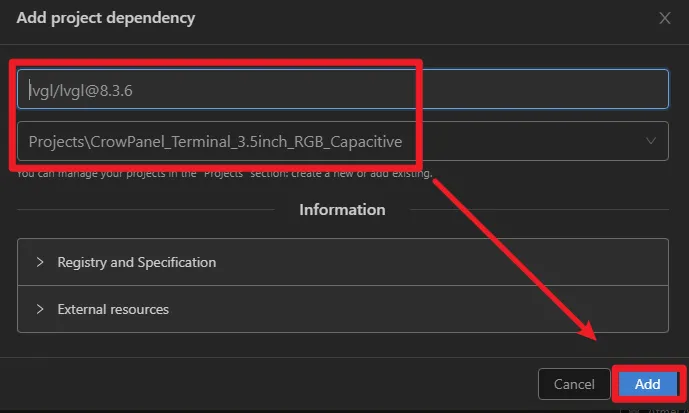Expand External resources chevron arrow

click(x=40, y=309)
